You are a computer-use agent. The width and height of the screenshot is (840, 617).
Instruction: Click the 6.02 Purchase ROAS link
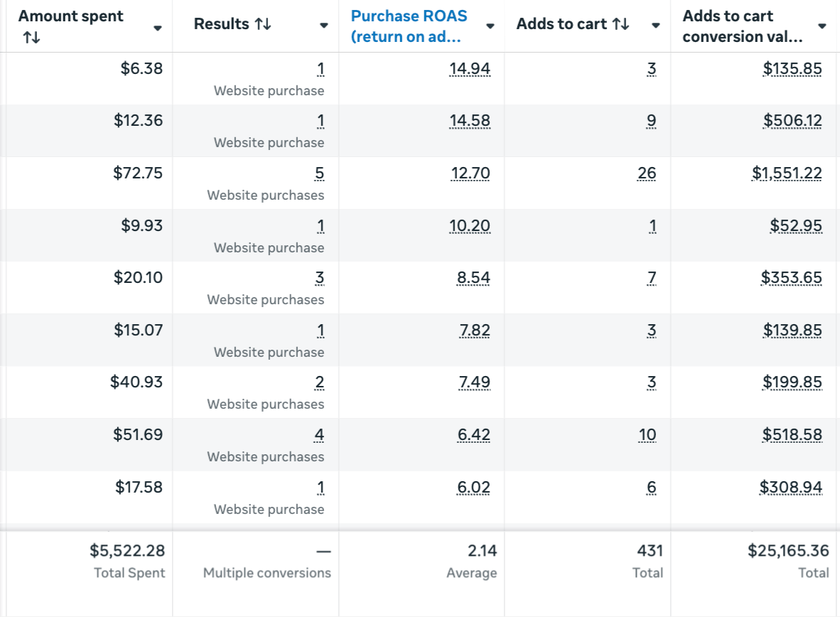pyautogui.click(x=473, y=487)
